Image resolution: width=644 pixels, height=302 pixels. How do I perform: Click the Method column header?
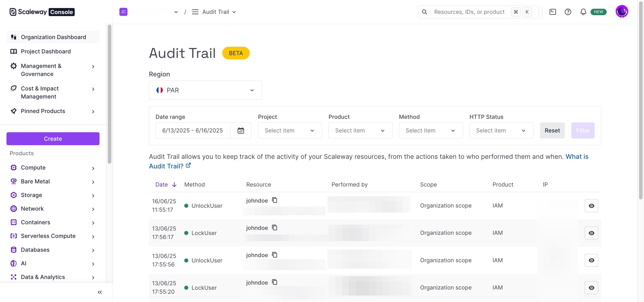[194, 185]
